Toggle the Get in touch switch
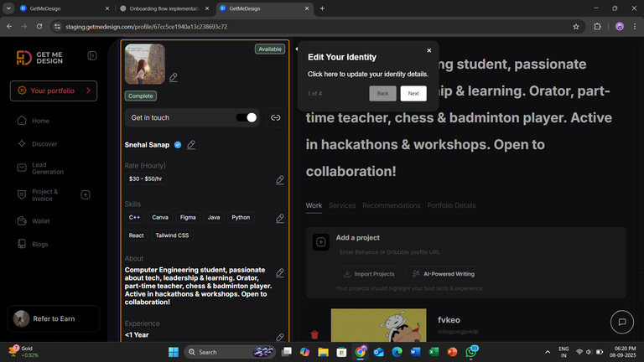This screenshot has height=362, width=644. pos(247,118)
